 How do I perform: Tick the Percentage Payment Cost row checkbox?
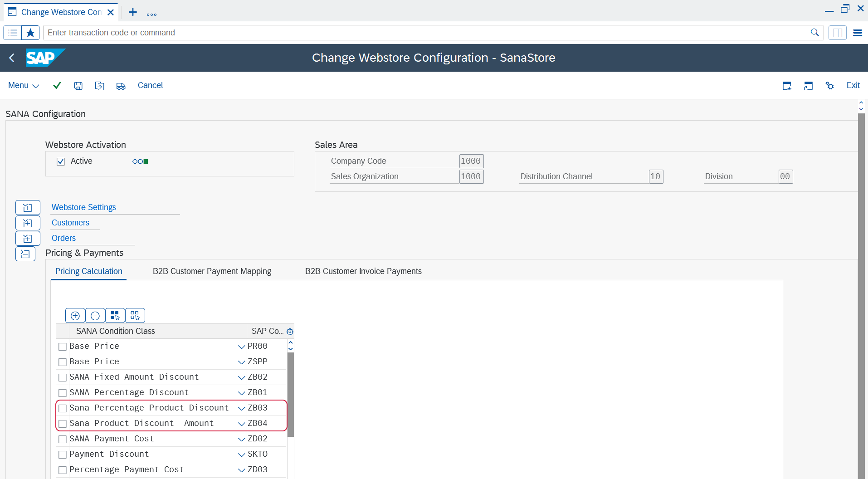pyautogui.click(x=63, y=470)
